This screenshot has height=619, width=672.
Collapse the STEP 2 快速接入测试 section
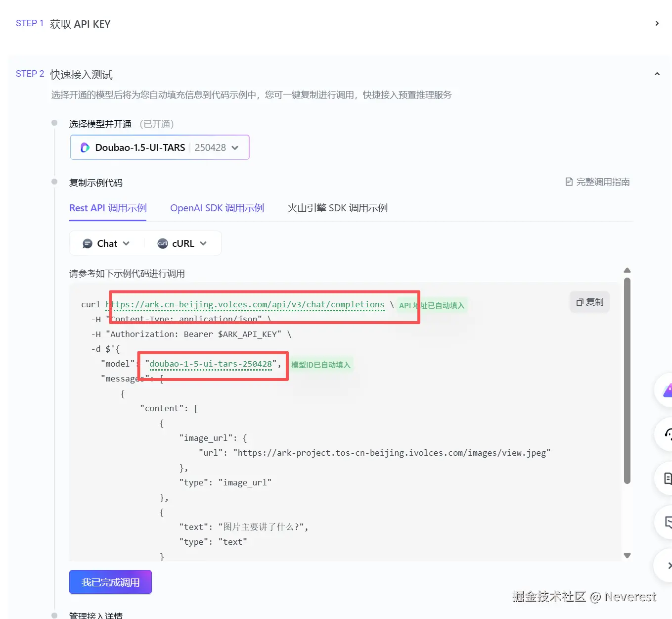point(657,74)
